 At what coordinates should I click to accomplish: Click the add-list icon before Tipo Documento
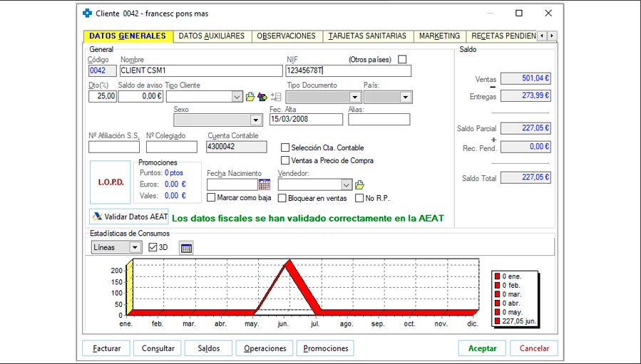[x=276, y=97]
